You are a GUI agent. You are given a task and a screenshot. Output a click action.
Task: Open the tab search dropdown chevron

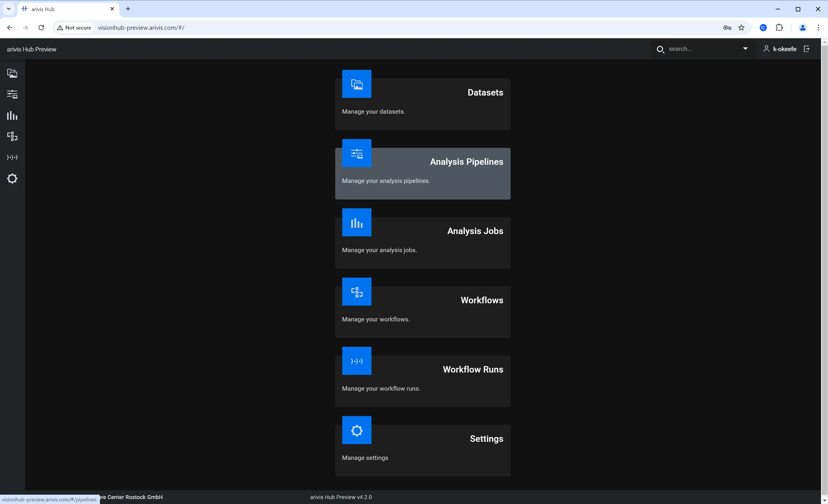(9, 9)
